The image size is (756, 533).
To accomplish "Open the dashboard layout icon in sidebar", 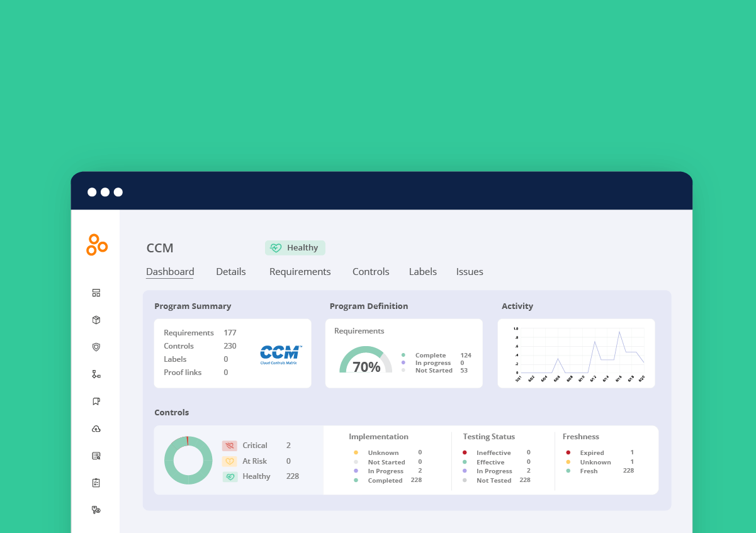I will [x=96, y=293].
